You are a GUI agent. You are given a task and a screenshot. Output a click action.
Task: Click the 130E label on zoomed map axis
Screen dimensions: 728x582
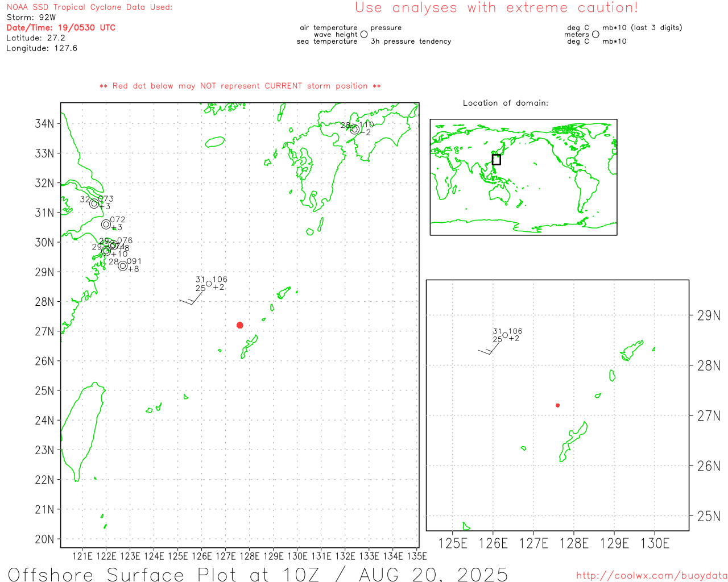(x=655, y=543)
